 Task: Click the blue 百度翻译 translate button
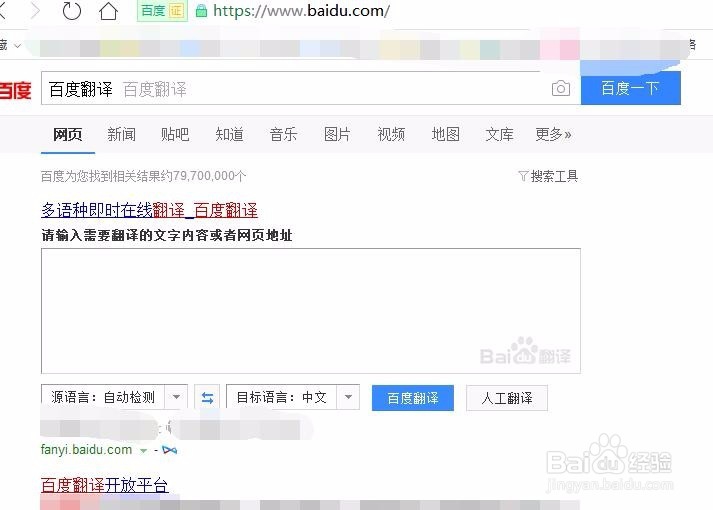pos(413,398)
